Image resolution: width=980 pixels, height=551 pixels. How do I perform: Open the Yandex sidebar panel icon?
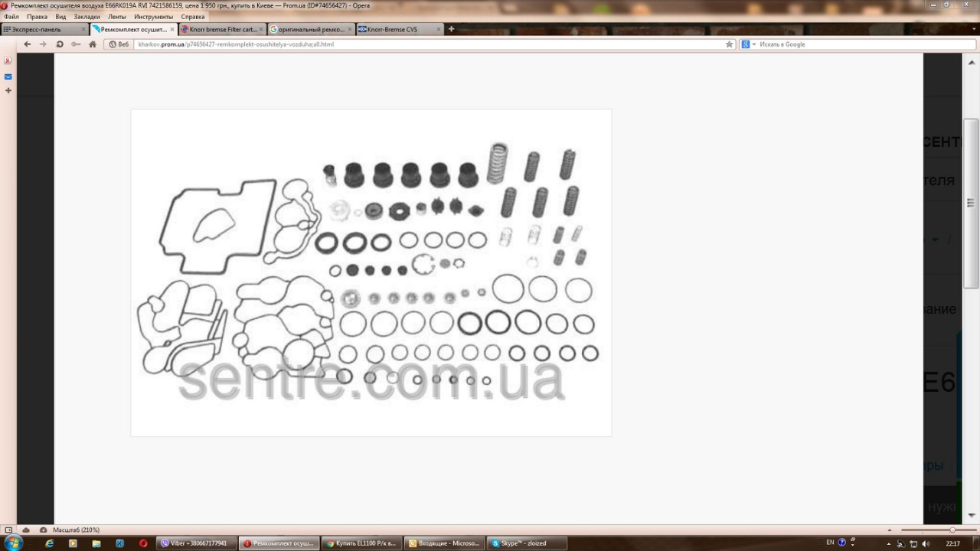click(x=8, y=61)
